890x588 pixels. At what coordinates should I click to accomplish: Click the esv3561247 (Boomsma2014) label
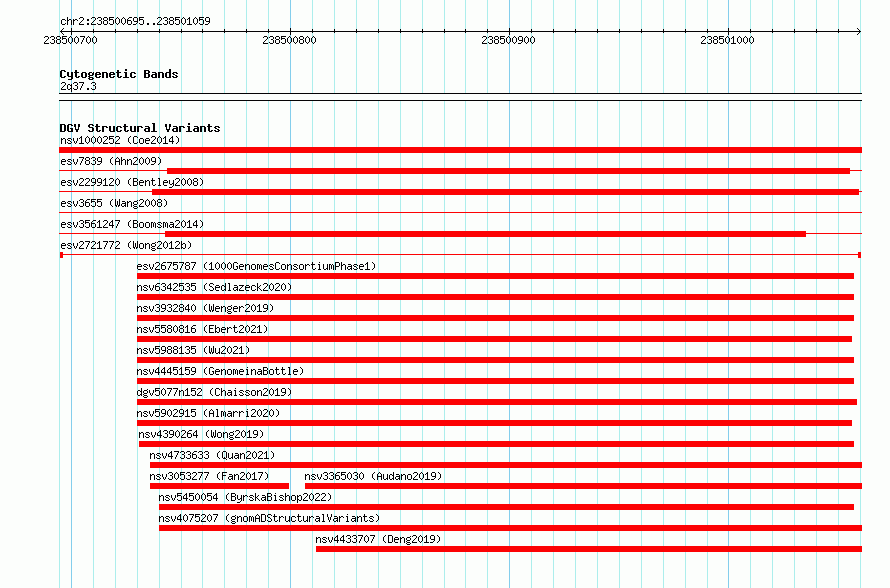click(132, 224)
